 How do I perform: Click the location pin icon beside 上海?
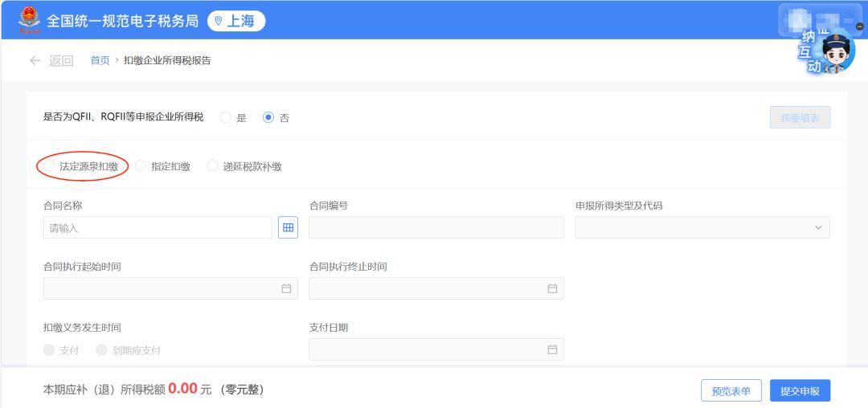tap(218, 22)
